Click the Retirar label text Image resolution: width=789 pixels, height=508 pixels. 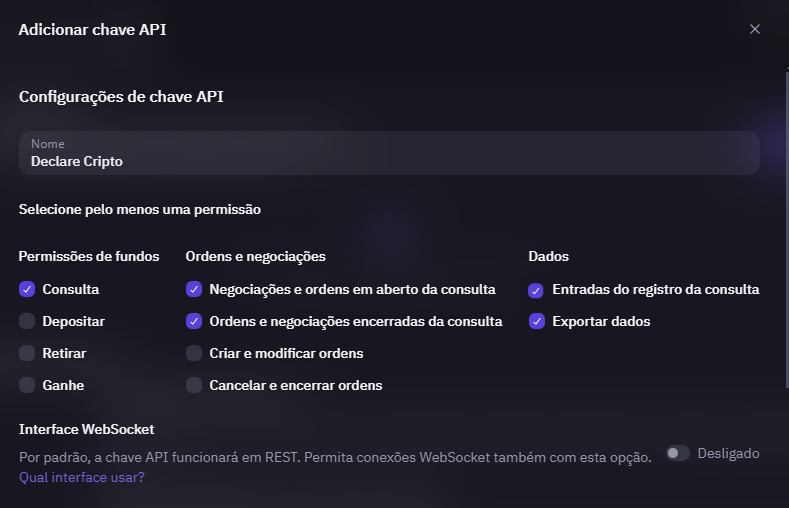coord(64,353)
